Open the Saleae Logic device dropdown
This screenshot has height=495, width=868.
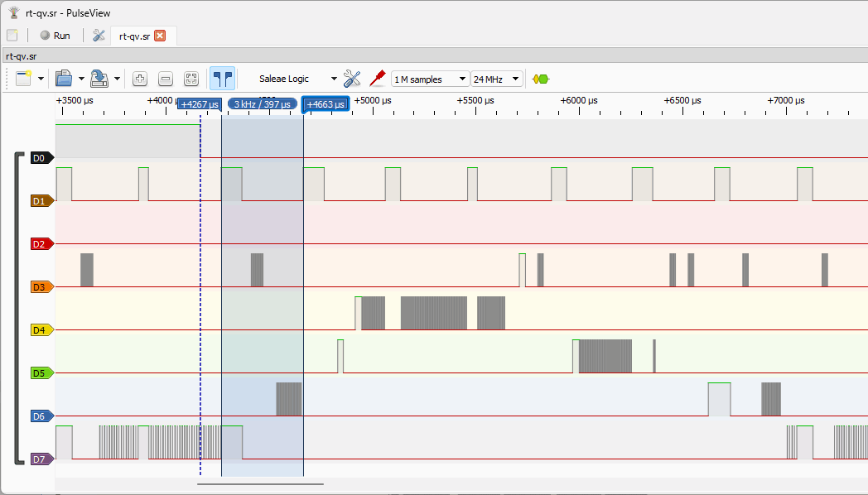297,79
